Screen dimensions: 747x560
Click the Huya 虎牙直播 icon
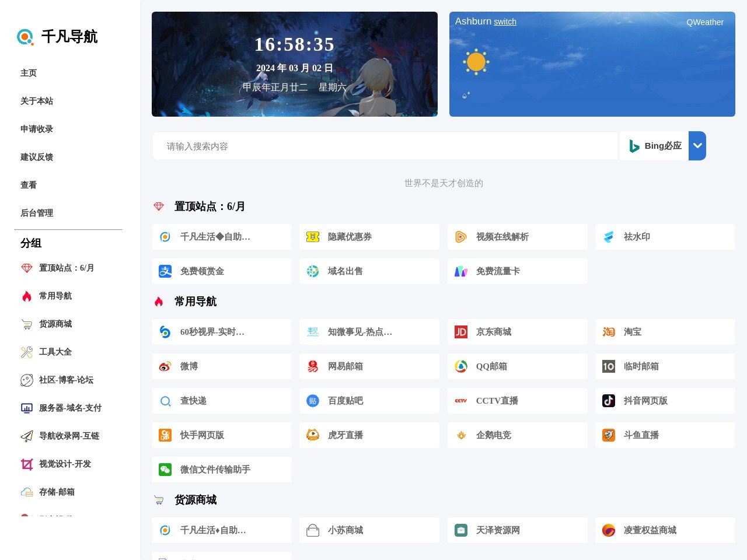point(313,435)
